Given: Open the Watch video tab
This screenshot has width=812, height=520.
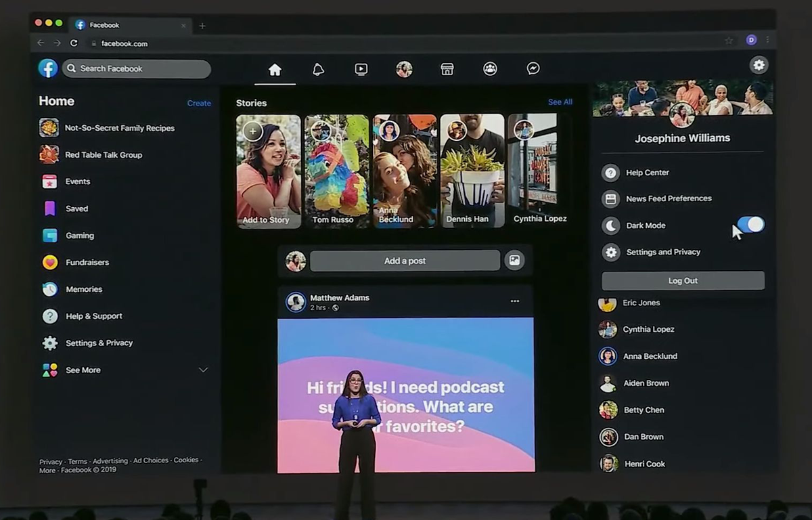Looking at the screenshot, I should 361,69.
